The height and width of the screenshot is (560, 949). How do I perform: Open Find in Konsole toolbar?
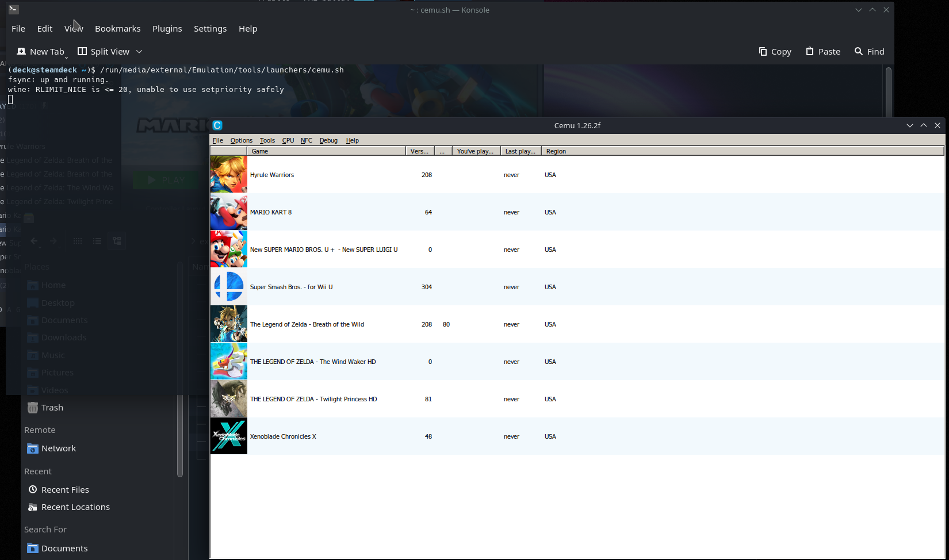click(869, 52)
